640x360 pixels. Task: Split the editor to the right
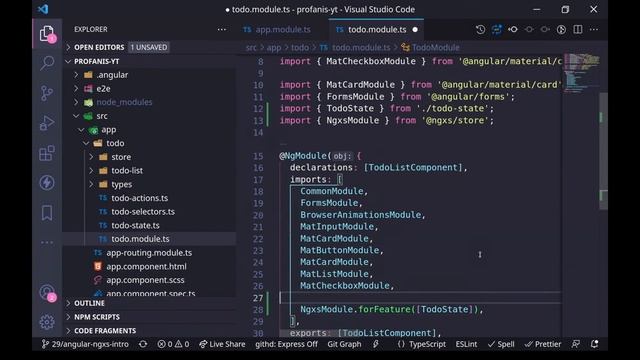(578, 29)
